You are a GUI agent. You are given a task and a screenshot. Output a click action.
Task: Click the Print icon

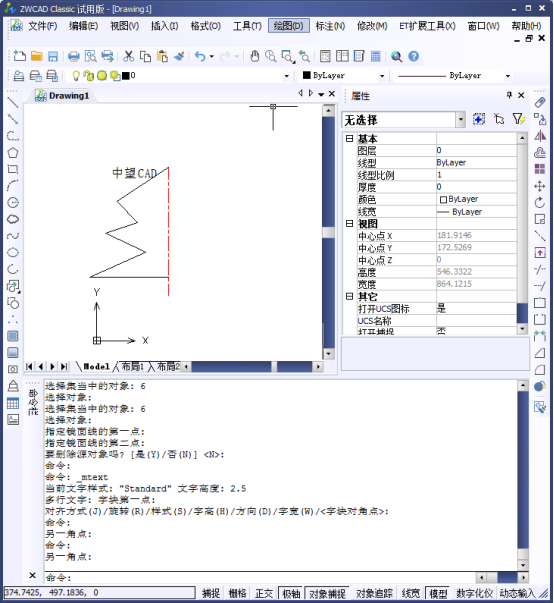pos(73,56)
